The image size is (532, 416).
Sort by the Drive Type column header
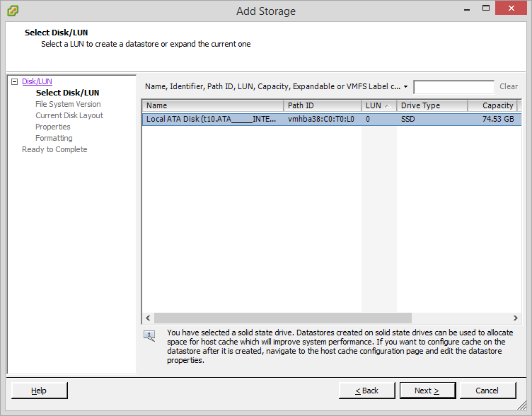pyautogui.click(x=431, y=105)
